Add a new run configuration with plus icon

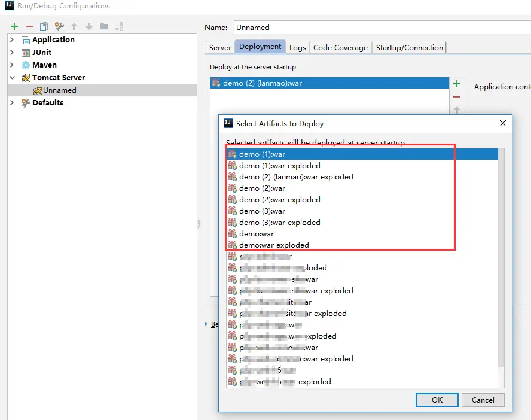(x=14, y=26)
